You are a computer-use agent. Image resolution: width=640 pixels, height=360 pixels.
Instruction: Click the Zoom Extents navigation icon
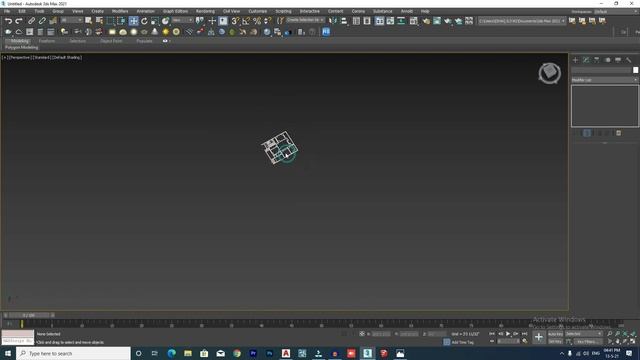[625, 334]
